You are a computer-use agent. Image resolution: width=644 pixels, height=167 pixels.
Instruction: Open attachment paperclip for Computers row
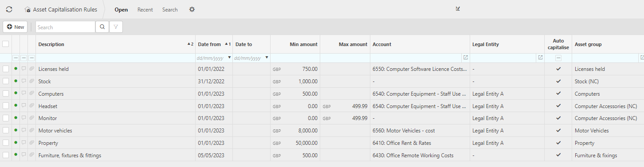point(32,93)
